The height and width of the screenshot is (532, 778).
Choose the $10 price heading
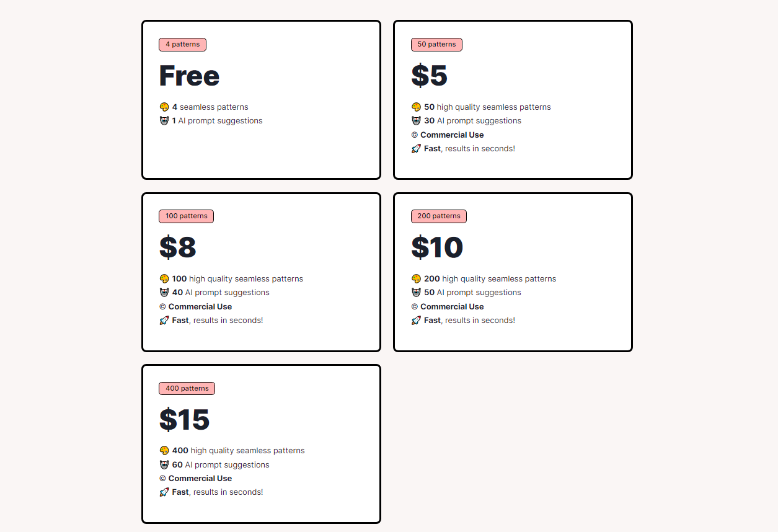click(437, 247)
